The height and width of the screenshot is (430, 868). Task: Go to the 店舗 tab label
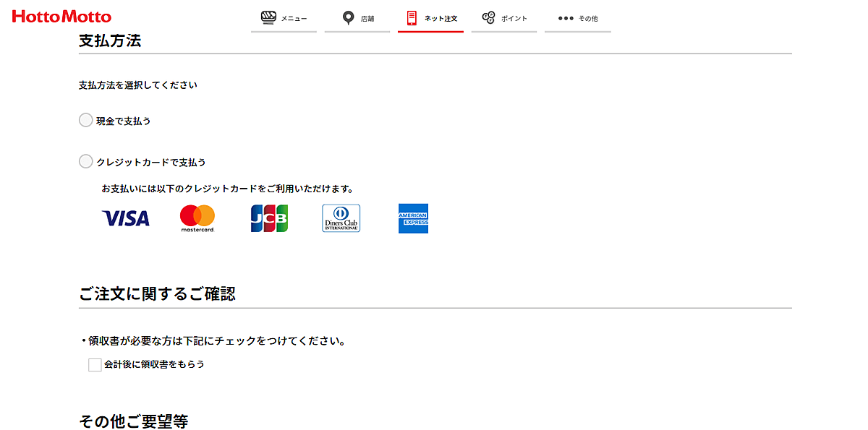pos(367,18)
